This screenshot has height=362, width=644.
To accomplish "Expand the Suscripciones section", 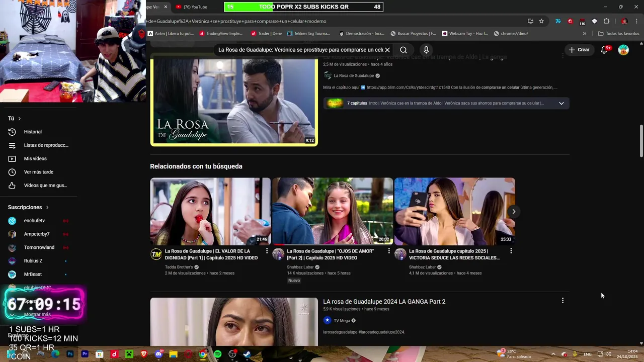I will pyautogui.click(x=47, y=207).
